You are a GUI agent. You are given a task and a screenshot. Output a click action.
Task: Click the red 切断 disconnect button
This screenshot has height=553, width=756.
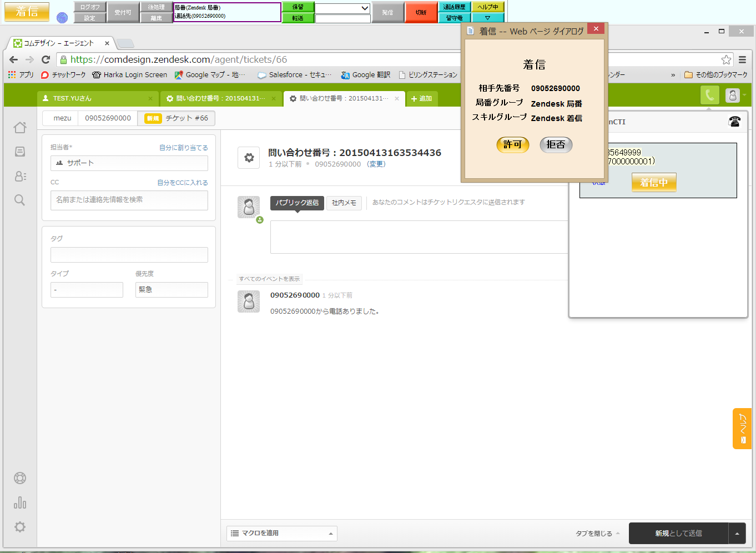click(x=421, y=12)
